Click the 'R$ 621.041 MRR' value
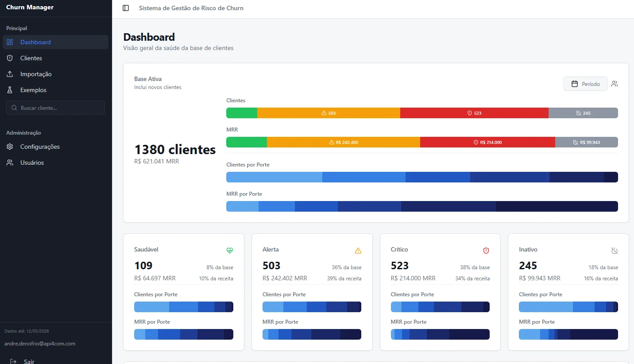 [157, 161]
